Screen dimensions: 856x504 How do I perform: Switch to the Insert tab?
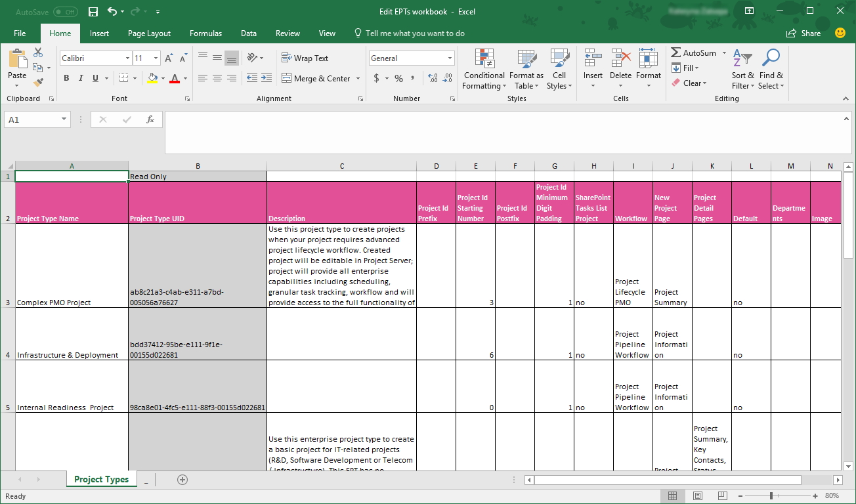click(x=100, y=33)
